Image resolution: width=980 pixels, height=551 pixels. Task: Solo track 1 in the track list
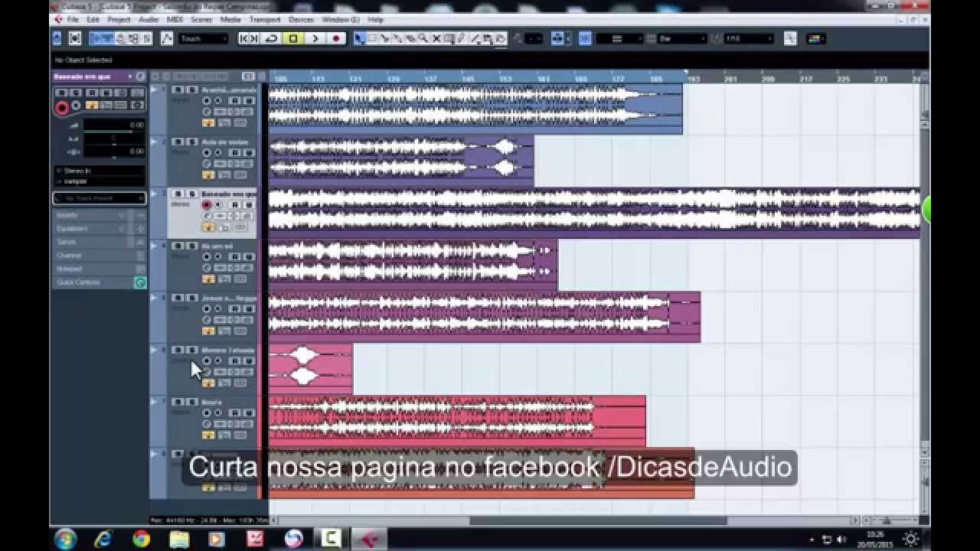191,90
